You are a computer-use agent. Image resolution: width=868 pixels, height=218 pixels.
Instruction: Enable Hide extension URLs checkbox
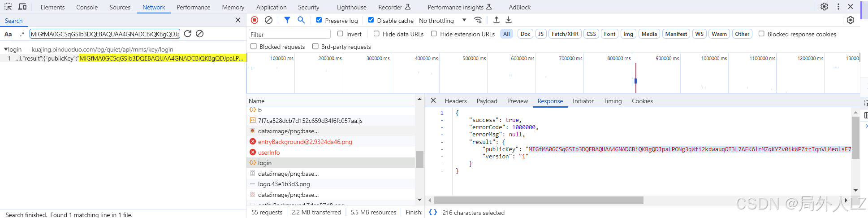(x=434, y=34)
